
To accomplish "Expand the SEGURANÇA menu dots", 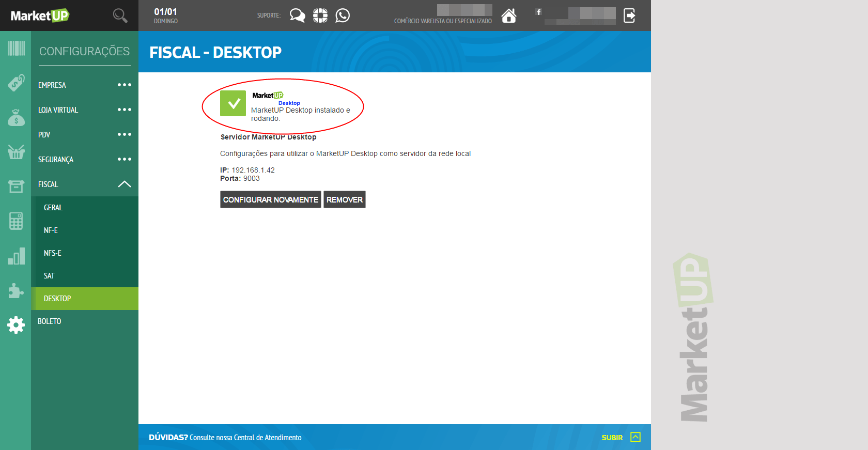I will [x=125, y=159].
